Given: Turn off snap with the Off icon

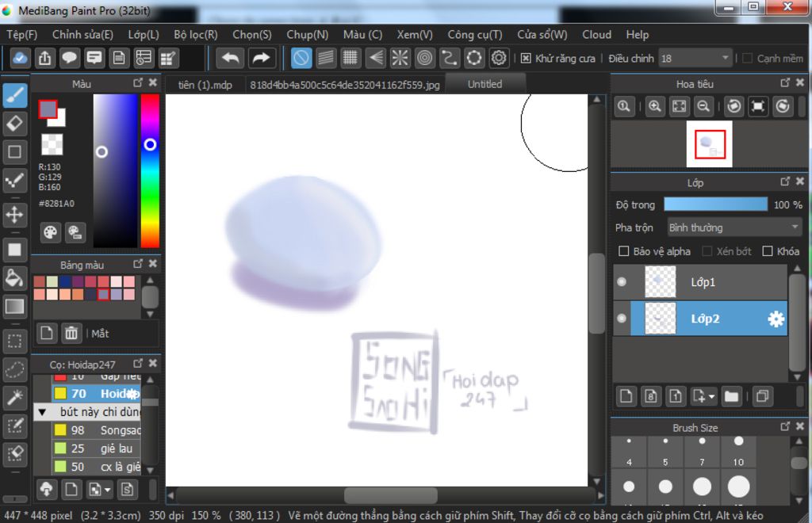Looking at the screenshot, I should [301, 58].
